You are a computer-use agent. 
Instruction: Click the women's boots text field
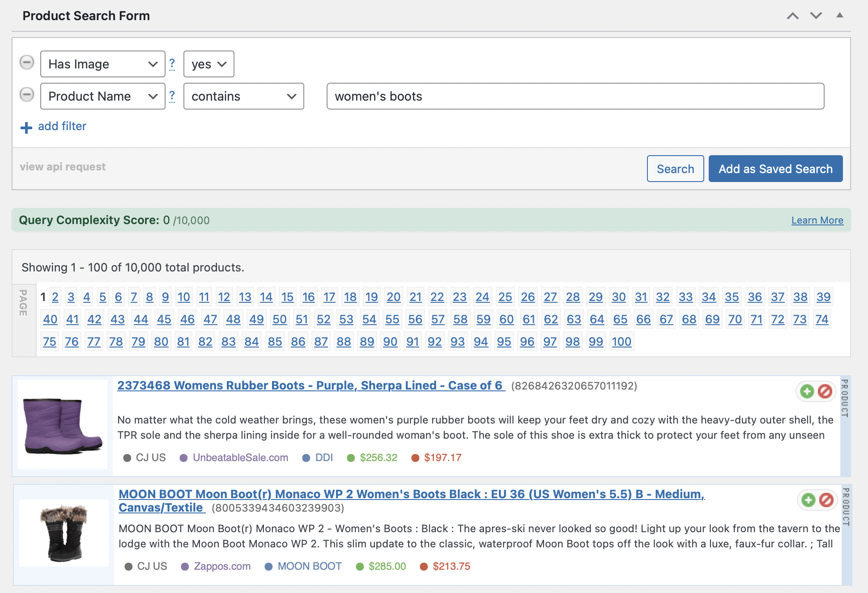[x=575, y=96]
